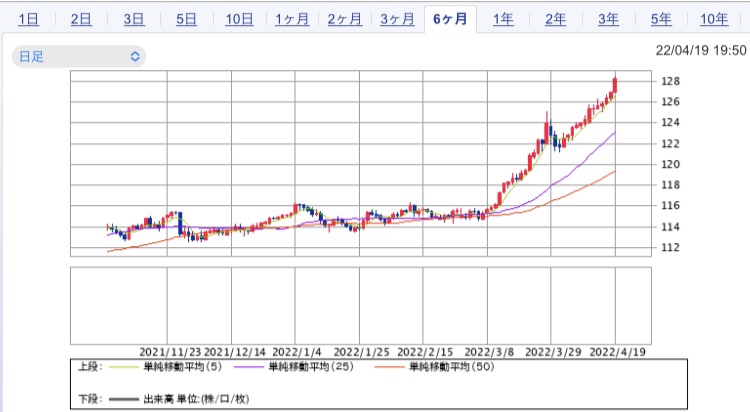Choose the 5日 range tab
750x412 pixels.
point(186,19)
